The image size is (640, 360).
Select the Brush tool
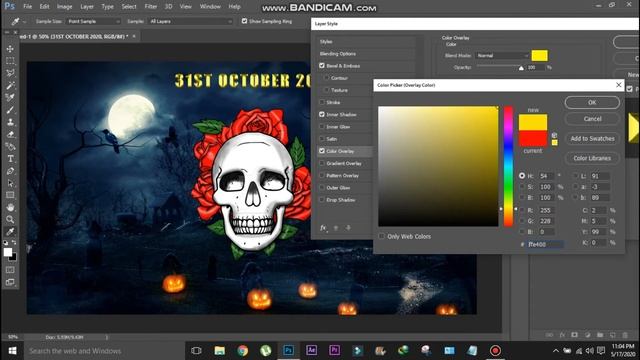coord(10,110)
